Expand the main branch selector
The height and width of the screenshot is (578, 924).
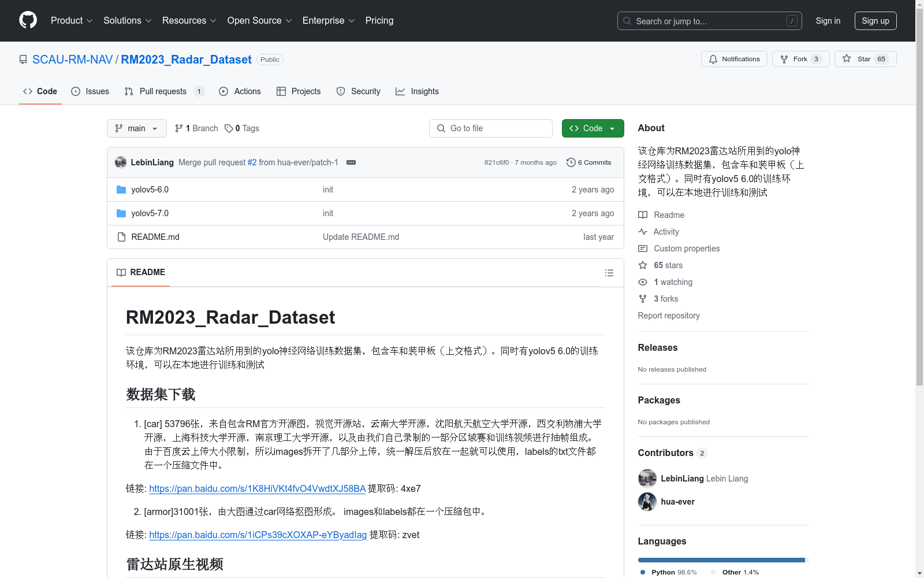pyautogui.click(x=136, y=128)
